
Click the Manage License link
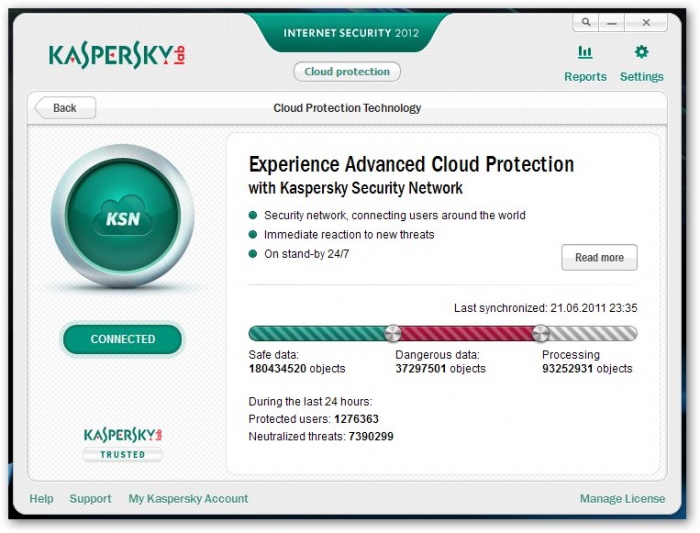(x=622, y=498)
